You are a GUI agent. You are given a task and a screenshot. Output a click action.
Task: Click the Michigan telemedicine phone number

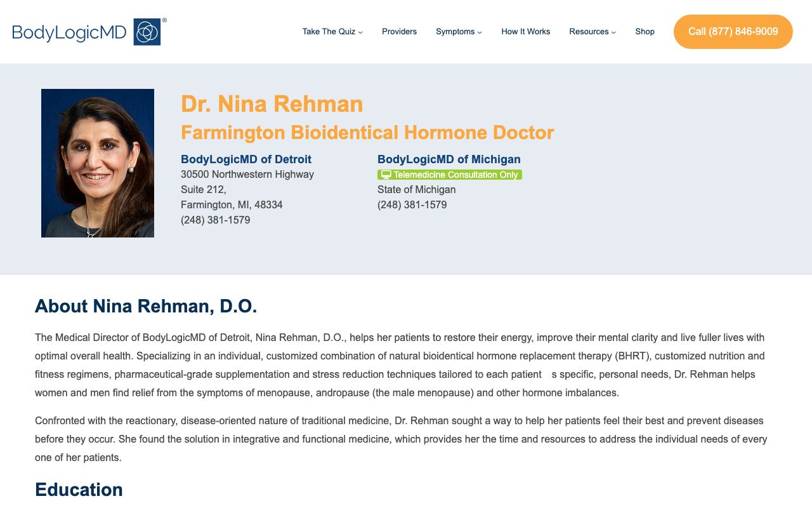tap(412, 204)
